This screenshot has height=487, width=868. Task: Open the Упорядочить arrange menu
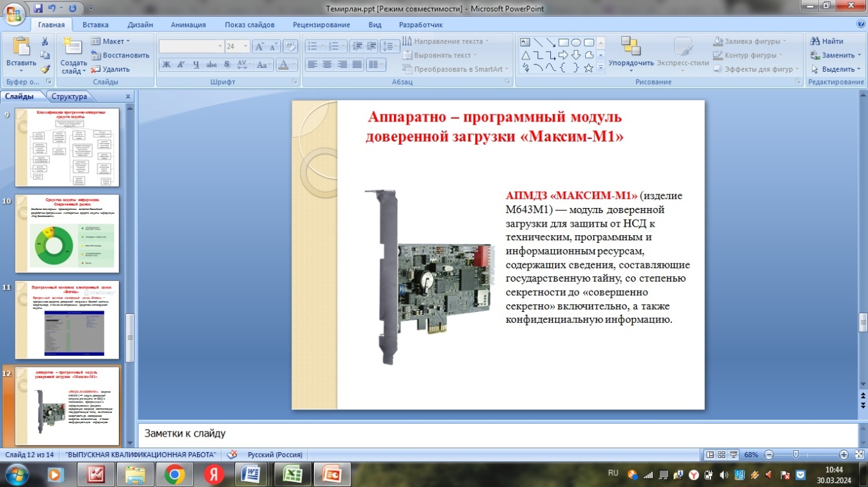(x=630, y=54)
